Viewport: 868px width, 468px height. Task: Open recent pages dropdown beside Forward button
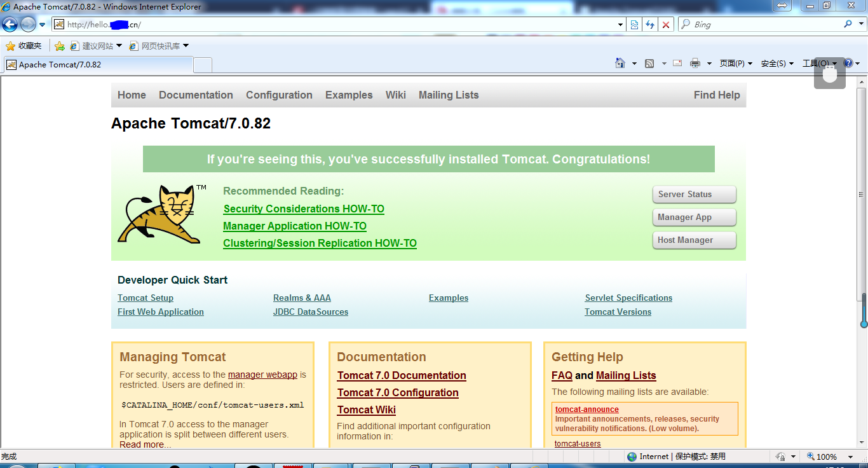(43, 25)
